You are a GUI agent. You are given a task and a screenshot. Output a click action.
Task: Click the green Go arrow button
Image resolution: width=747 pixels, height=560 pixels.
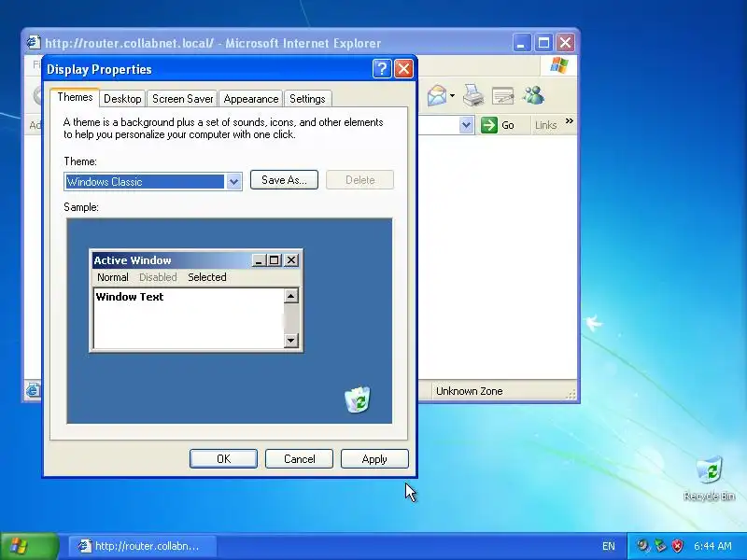(488, 125)
